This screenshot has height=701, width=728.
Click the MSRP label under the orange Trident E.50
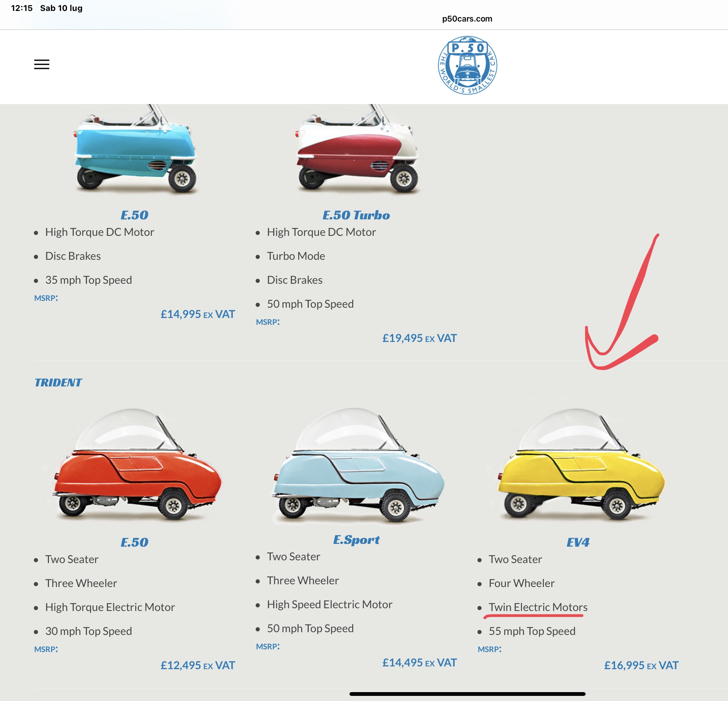(46, 649)
